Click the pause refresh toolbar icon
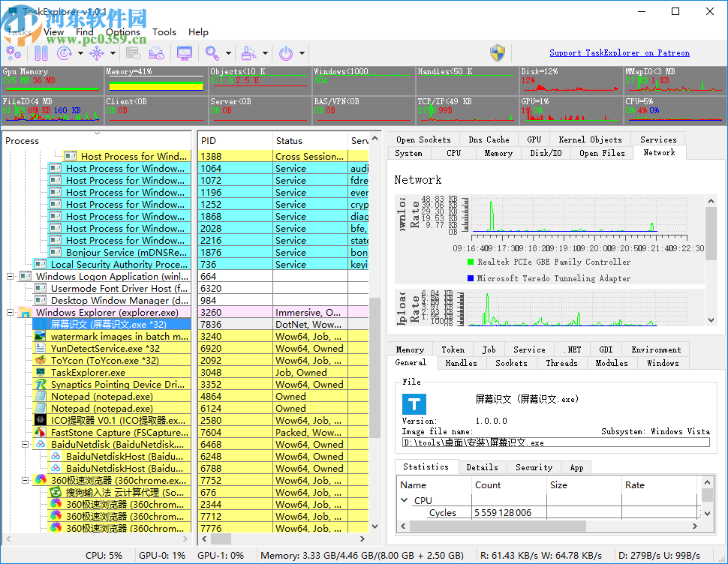 pos(41,52)
